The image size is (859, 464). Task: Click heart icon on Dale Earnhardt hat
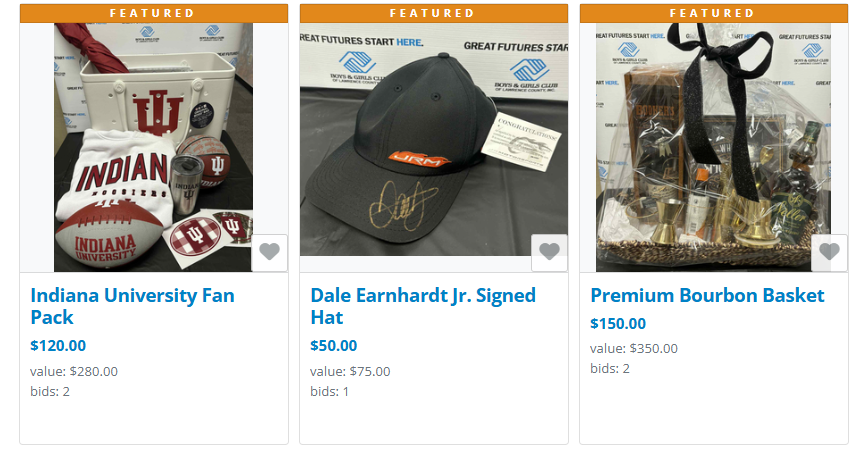[549, 253]
